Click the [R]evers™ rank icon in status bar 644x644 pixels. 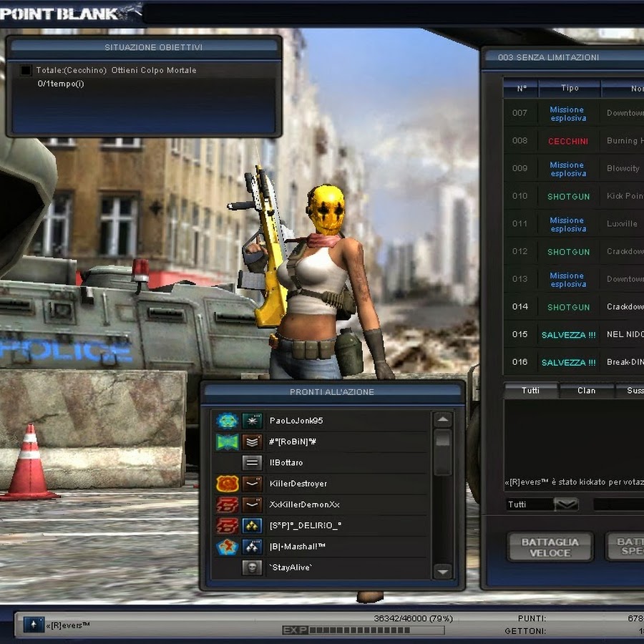pos(33,625)
